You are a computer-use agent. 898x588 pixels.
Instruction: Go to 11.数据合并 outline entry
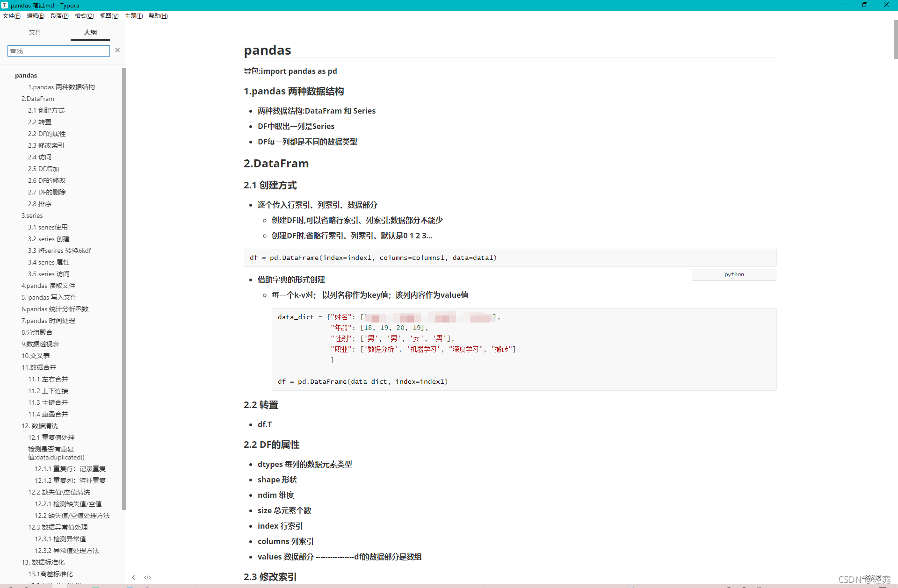tap(39, 367)
